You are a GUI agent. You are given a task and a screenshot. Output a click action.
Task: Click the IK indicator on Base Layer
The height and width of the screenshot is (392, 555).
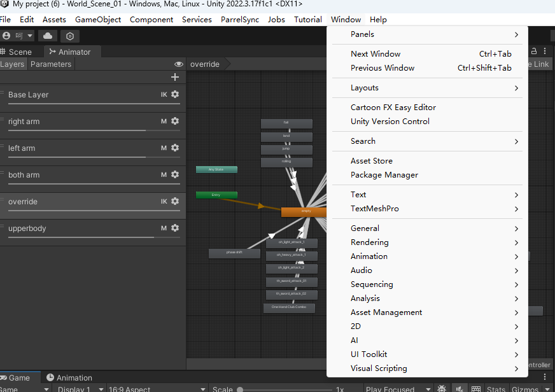[164, 94]
